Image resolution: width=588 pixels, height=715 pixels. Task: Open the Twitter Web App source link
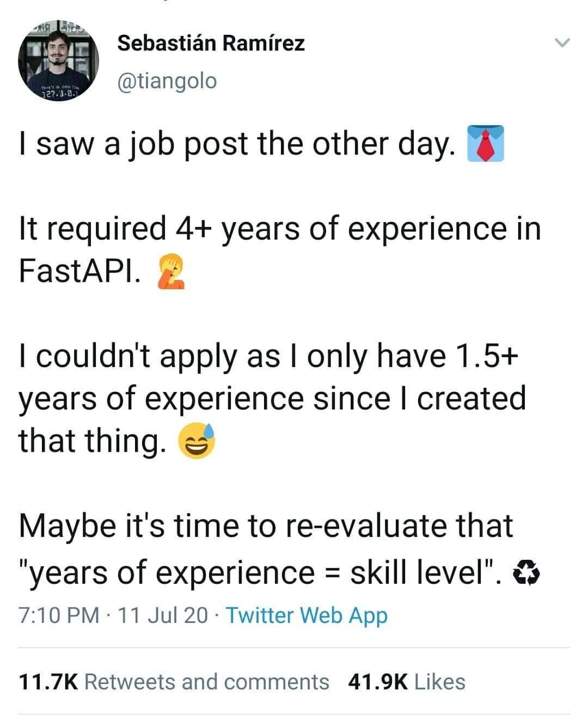click(x=307, y=615)
